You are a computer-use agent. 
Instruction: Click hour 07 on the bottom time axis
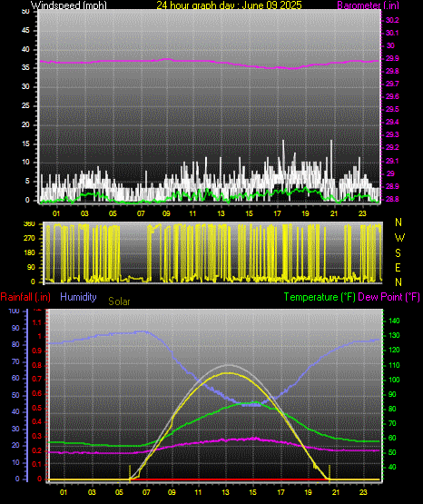[146, 492]
